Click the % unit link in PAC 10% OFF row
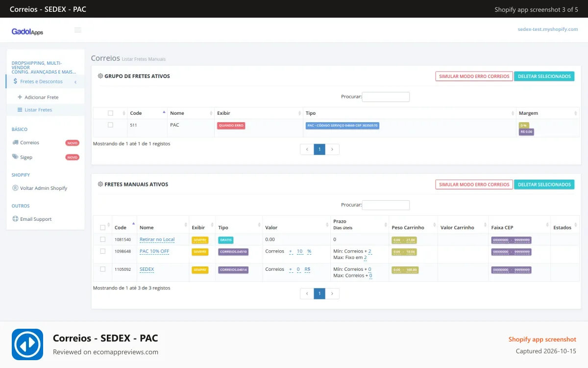This screenshot has height=368, width=588. pos(309,251)
